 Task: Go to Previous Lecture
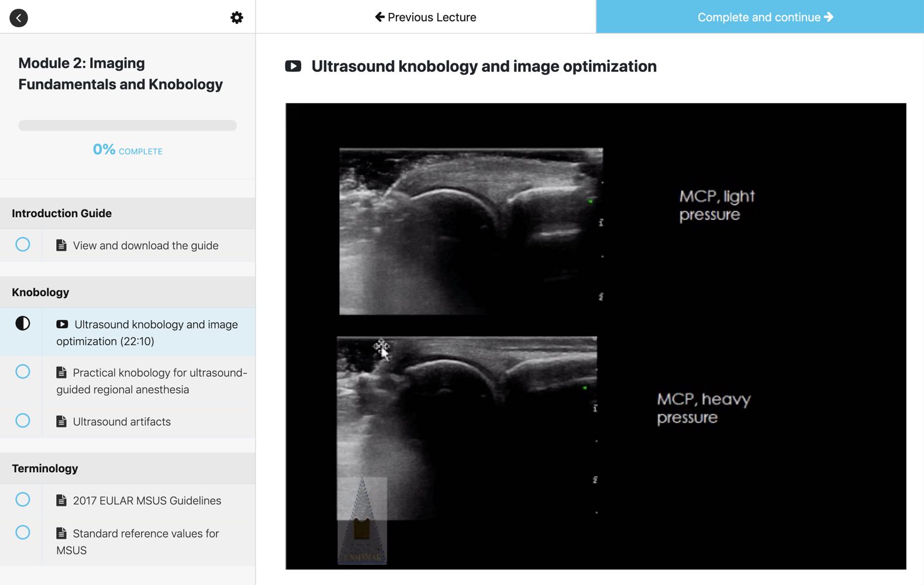point(426,17)
